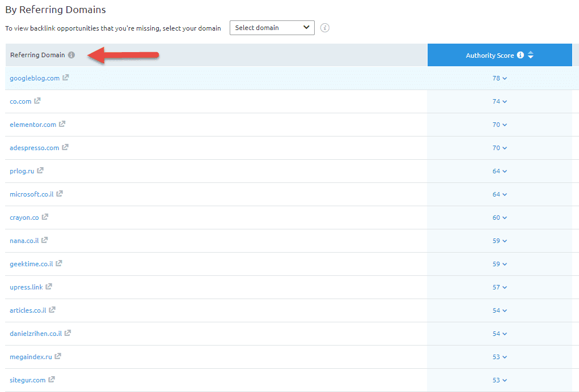Open the elementor.com link
Image resolution: width=579 pixels, height=392 pixels.
tap(33, 125)
